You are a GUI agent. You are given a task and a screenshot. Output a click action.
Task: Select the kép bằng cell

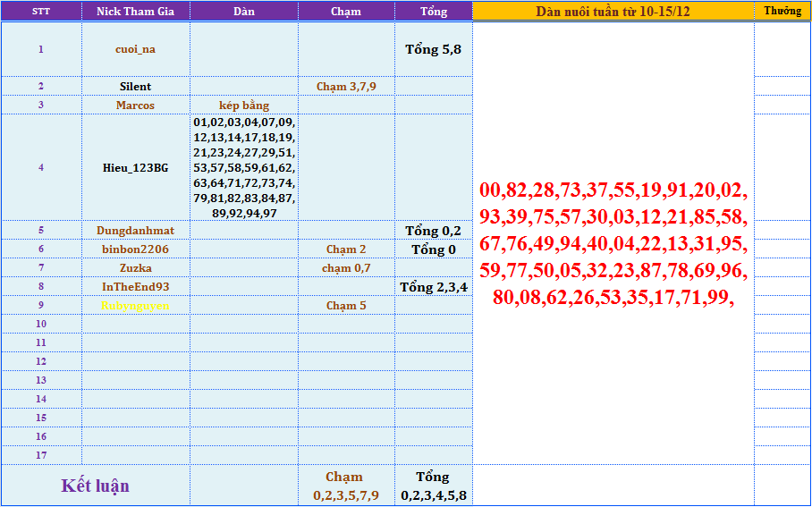[243, 106]
